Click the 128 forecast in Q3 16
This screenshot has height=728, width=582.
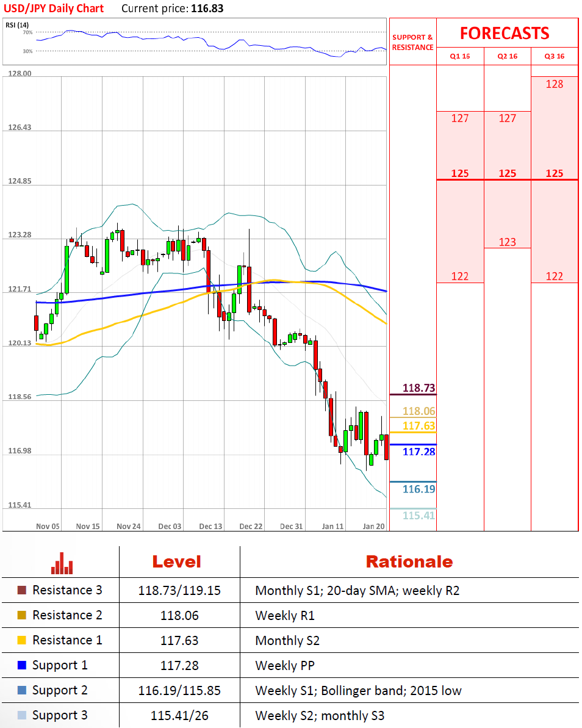(x=555, y=84)
